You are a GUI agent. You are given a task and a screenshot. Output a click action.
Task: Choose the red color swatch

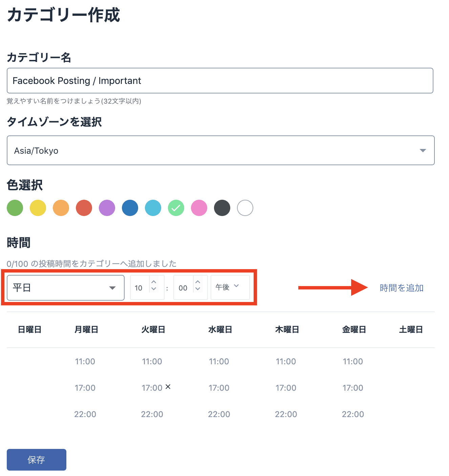(84, 208)
